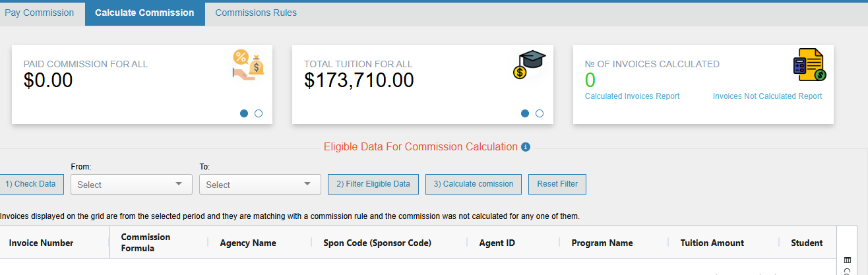Screen dimensions: 868x275
Task: Click the graduation cap tuition icon
Action: coord(529,65)
